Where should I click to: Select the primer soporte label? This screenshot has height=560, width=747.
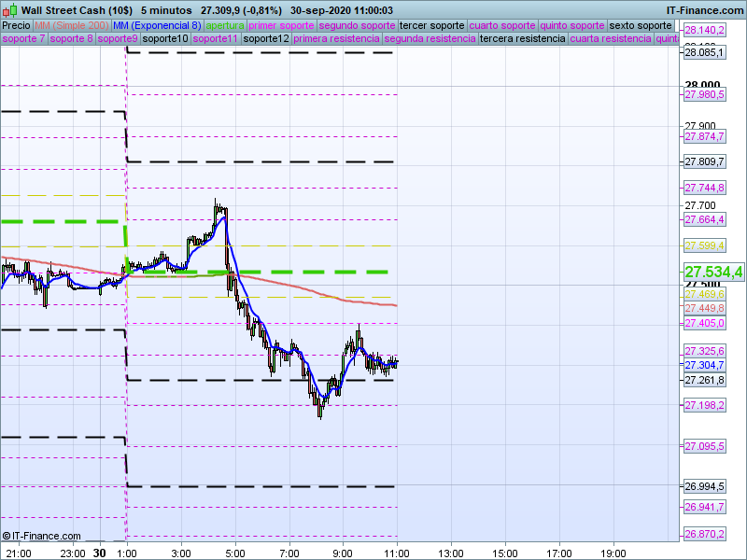281,26
